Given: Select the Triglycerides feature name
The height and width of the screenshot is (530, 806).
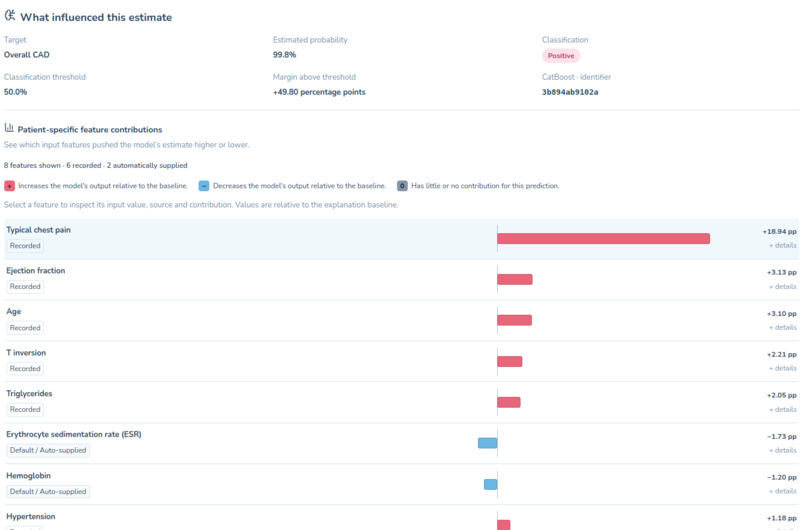Looking at the screenshot, I should [x=29, y=394].
